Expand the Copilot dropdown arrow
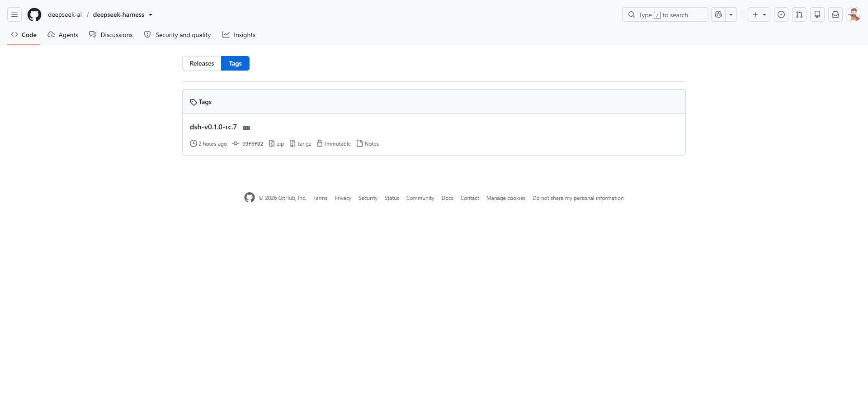 (x=731, y=14)
